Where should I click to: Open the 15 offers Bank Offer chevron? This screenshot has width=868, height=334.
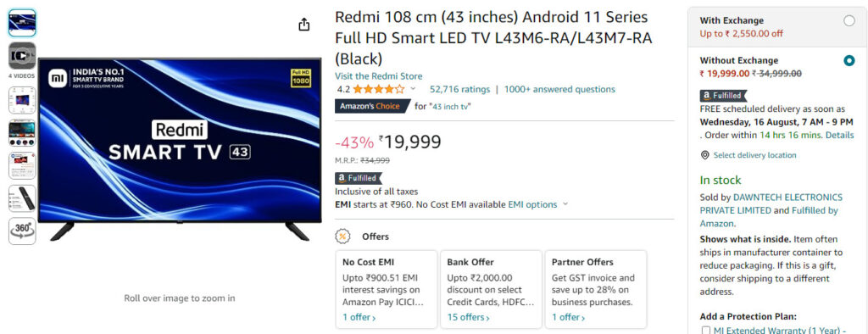pos(466,317)
